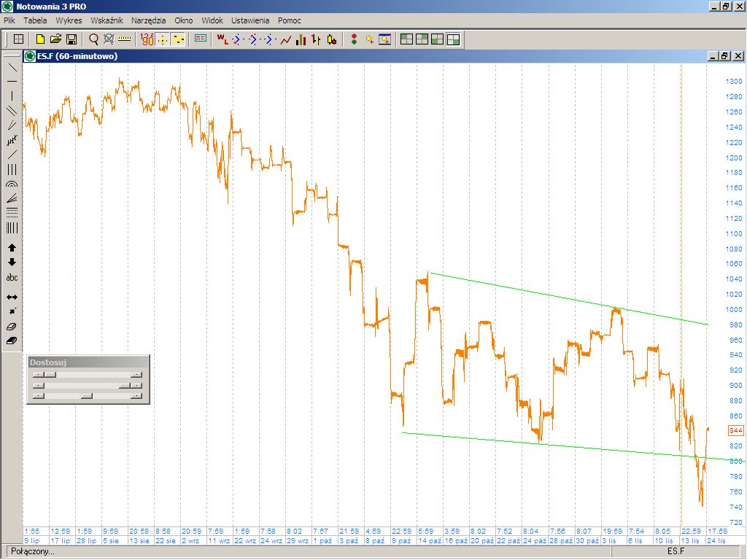Select the fan lines drawing tool
This screenshot has width=747, height=560.
pyautogui.click(x=12, y=198)
